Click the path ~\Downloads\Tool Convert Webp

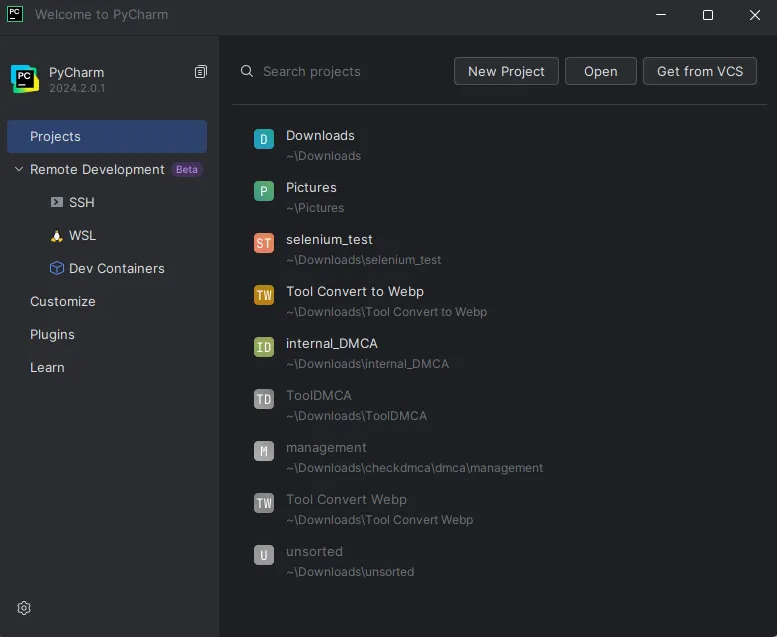click(x=379, y=520)
